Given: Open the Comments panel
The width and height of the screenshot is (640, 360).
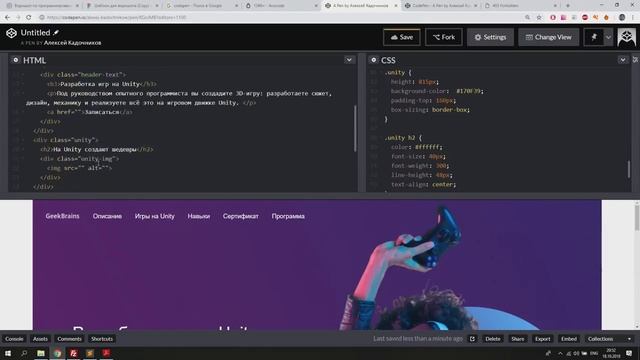Looking at the screenshot, I should click(69, 339).
